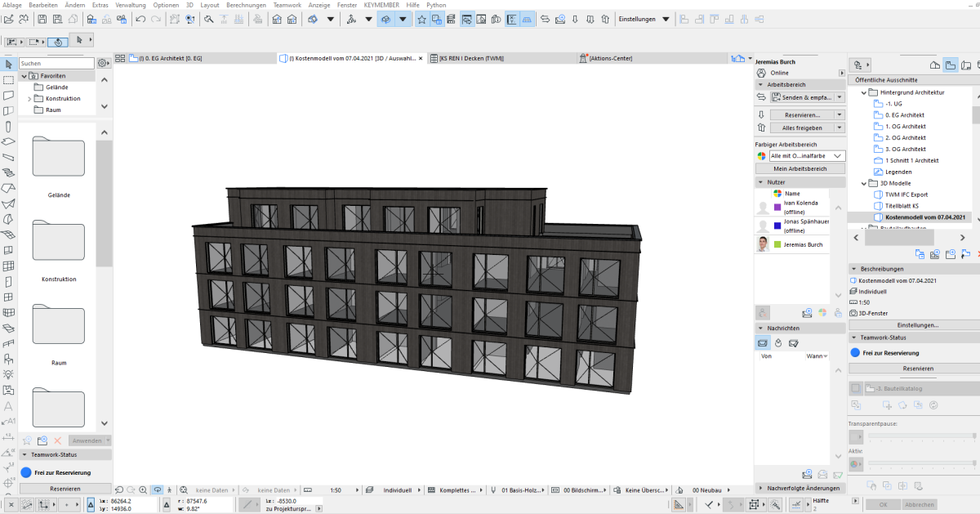Select the Orbit tool in the status bar
Viewport: 980px width, 514px height.
coord(157,489)
